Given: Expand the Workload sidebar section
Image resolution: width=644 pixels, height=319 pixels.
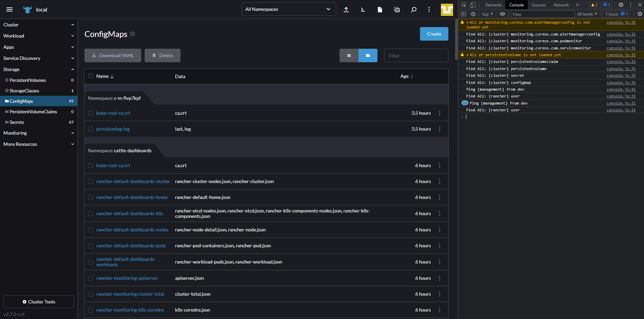Looking at the screenshot, I should (39, 36).
